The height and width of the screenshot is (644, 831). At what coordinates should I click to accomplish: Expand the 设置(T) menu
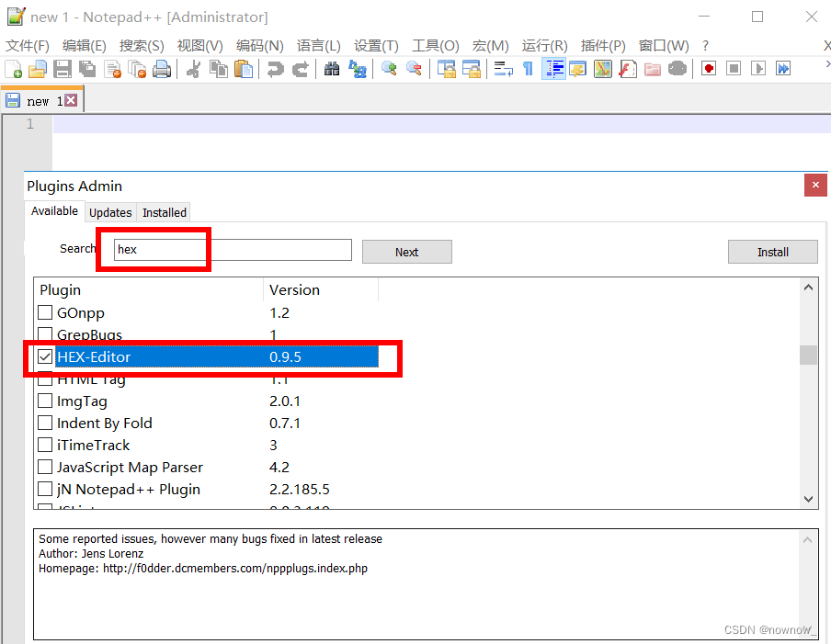(377, 45)
